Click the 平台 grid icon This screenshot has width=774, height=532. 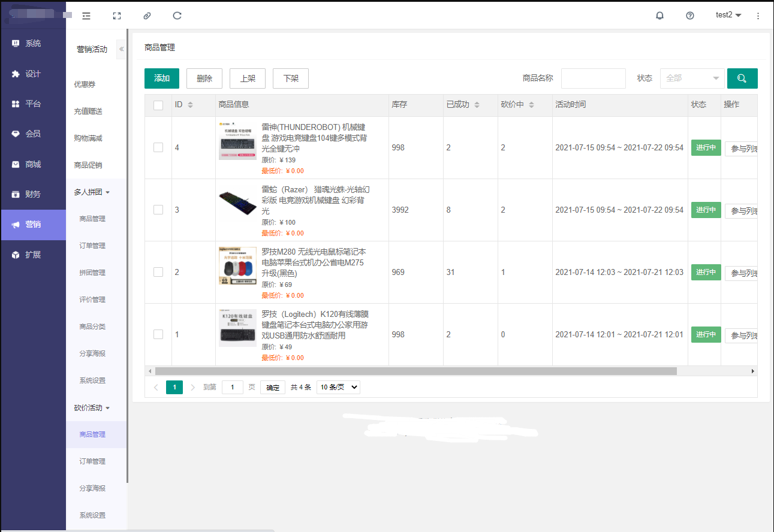(16, 104)
